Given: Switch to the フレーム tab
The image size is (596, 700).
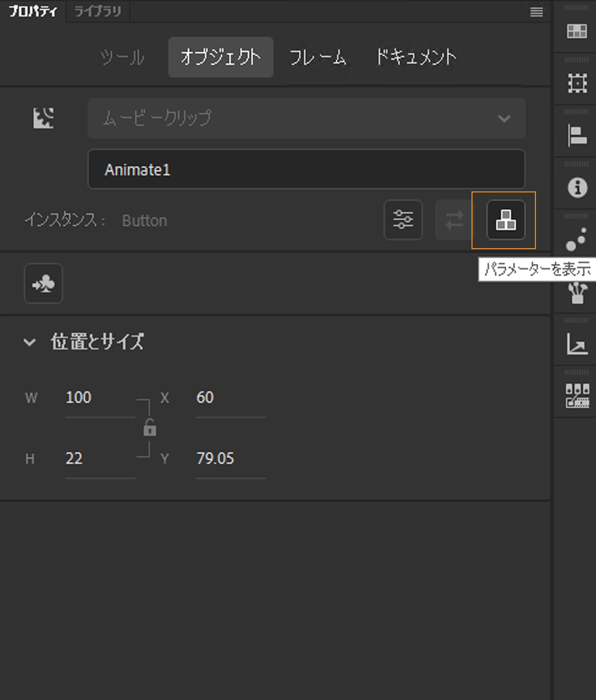Looking at the screenshot, I should (319, 57).
